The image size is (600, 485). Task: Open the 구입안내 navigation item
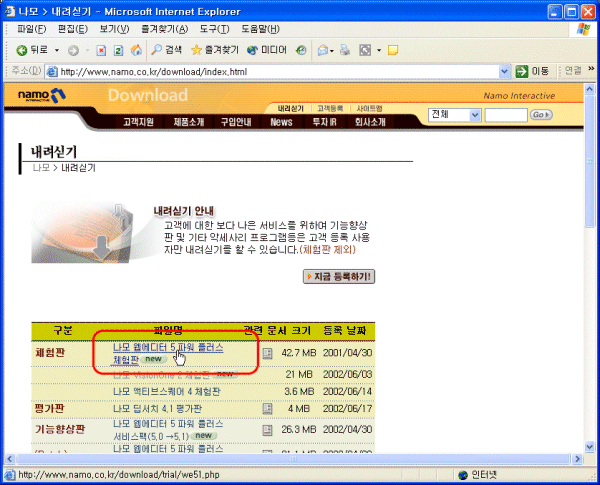pos(236,122)
